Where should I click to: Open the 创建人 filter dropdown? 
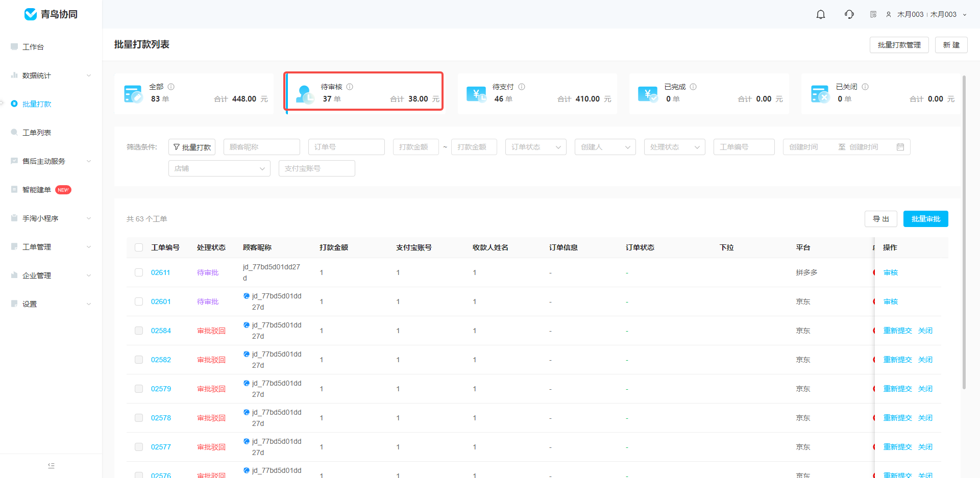tap(605, 147)
